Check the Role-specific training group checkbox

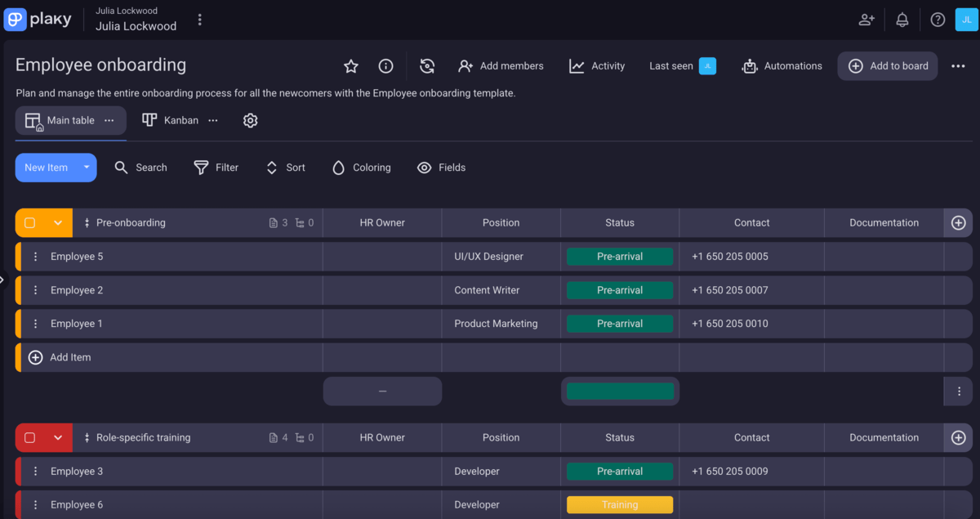(x=30, y=437)
